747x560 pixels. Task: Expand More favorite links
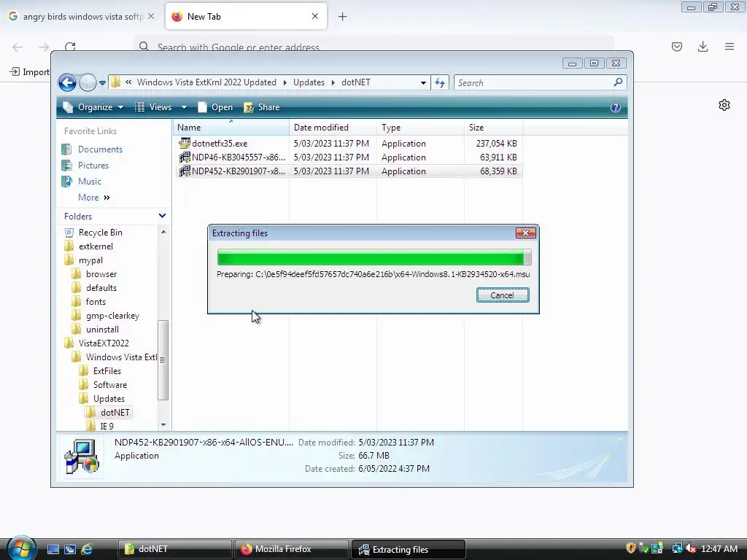click(x=94, y=198)
